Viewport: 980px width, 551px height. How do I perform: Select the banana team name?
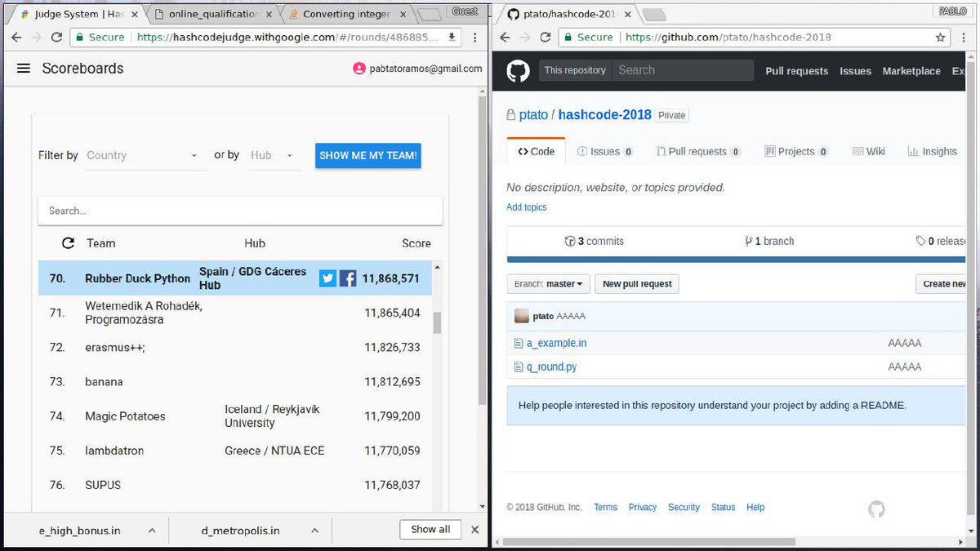(104, 382)
